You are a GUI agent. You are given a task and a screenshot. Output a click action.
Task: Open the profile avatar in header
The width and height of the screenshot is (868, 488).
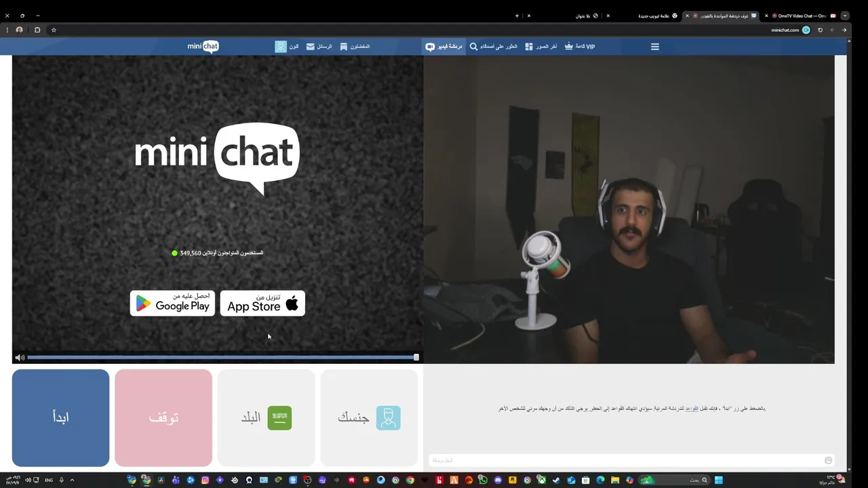[281, 47]
